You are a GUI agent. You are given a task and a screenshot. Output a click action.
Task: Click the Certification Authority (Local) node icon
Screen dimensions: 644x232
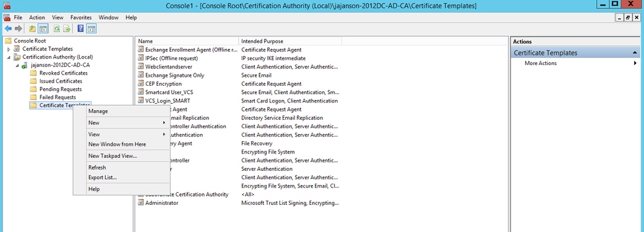(17, 57)
